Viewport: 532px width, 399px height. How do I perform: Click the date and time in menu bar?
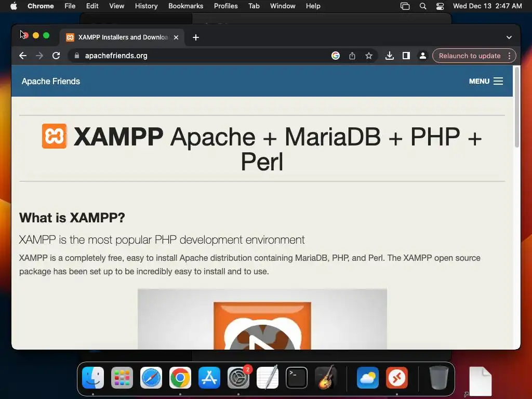pos(487,6)
